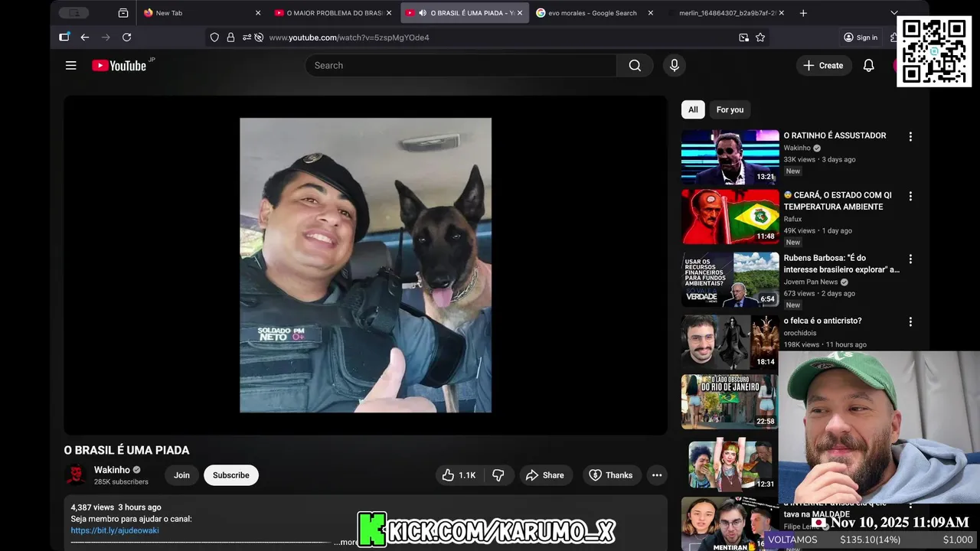
Task: Click Wakinho channel avatar
Action: point(76,475)
